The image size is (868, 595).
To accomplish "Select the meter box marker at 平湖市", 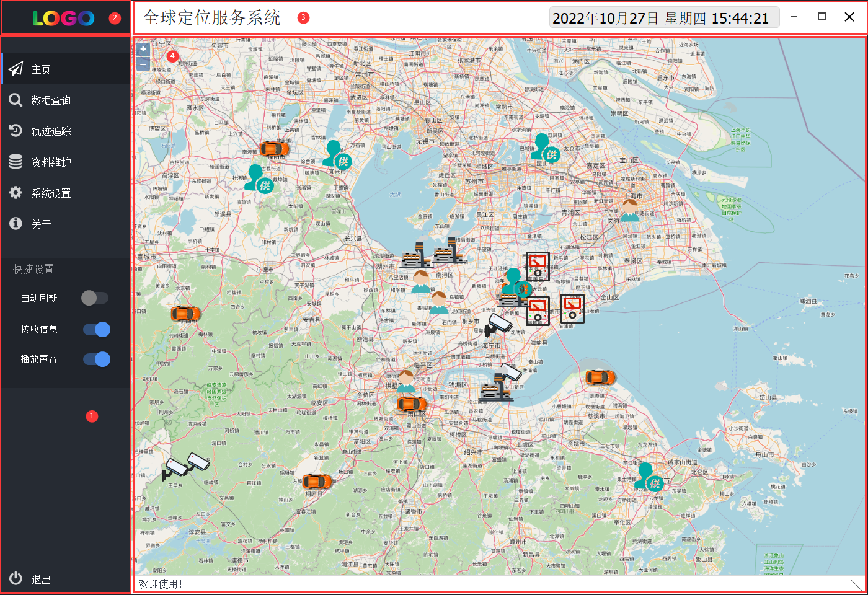I will pyautogui.click(x=572, y=309).
